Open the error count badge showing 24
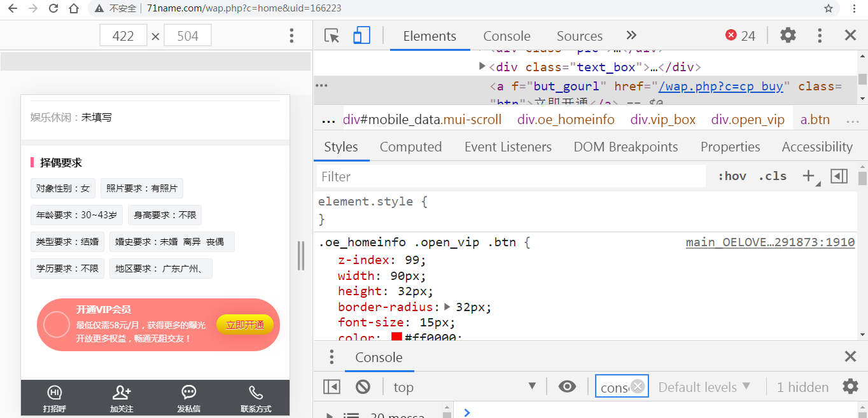Image resolution: width=868 pixels, height=418 pixels. coord(741,36)
